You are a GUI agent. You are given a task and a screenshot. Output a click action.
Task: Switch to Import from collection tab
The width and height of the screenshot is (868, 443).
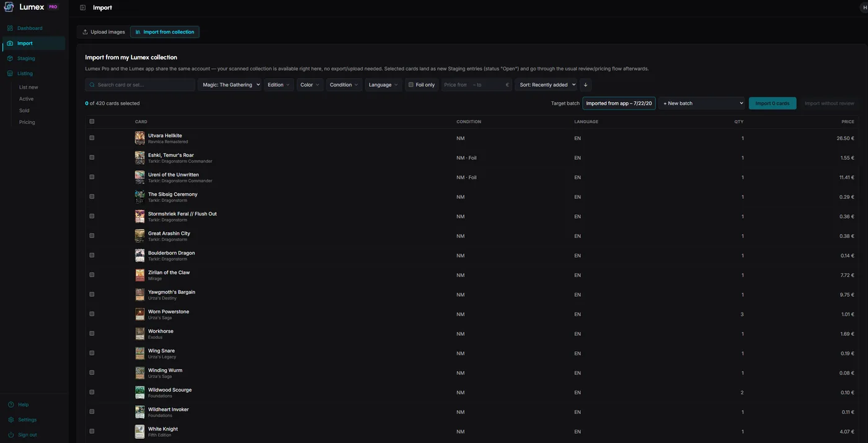pos(165,32)
